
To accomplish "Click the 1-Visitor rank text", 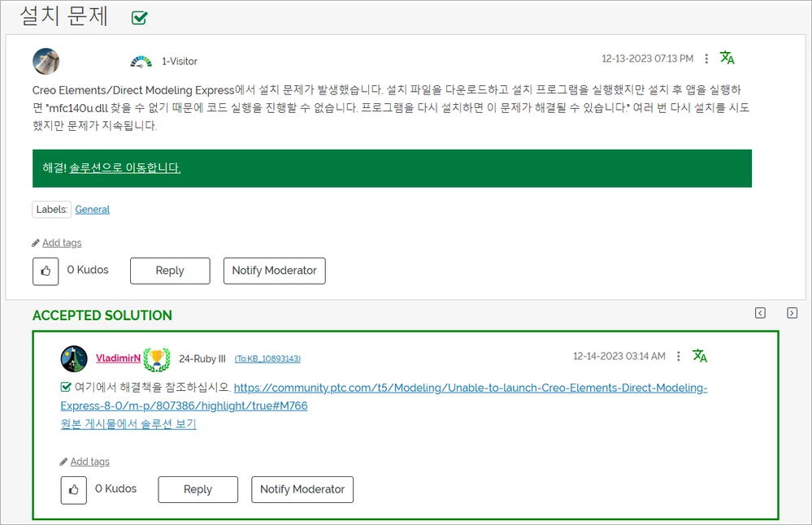I will 180,61.
